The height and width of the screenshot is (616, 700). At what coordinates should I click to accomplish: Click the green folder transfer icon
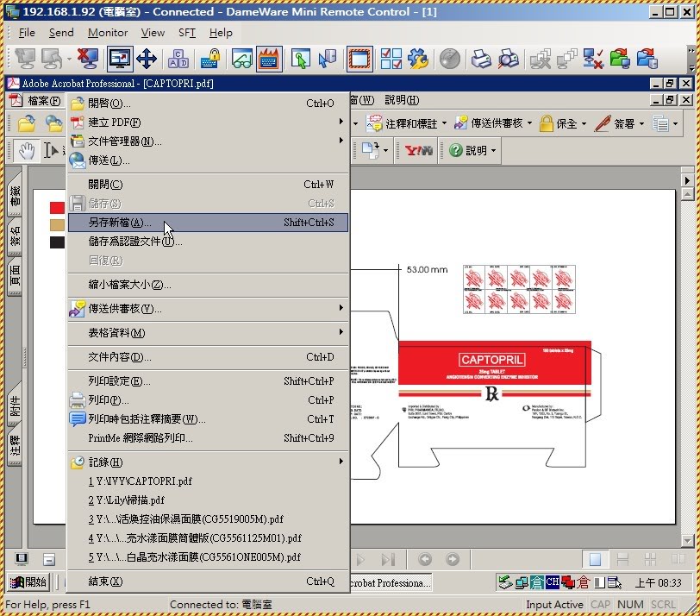point(620,59)
